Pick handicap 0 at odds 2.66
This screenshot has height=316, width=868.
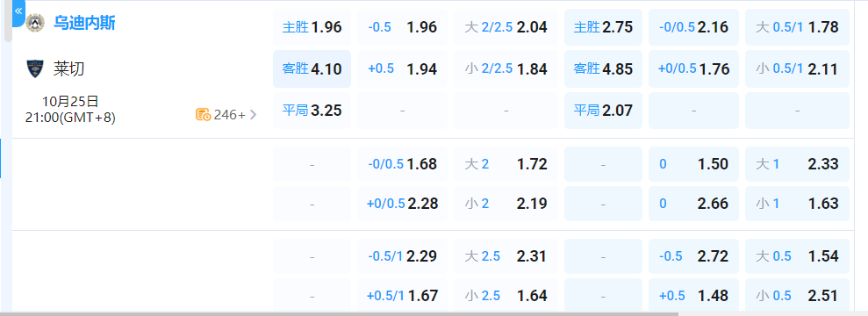coord(693,204)
